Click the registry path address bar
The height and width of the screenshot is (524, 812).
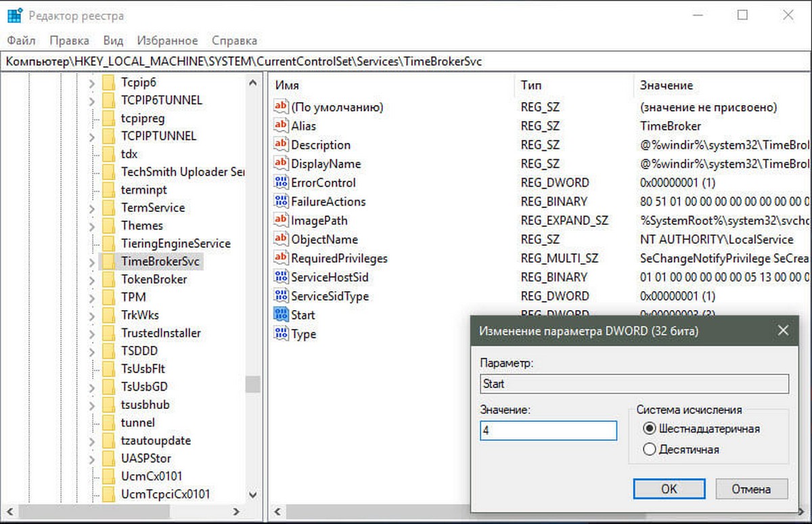point(406,61)
